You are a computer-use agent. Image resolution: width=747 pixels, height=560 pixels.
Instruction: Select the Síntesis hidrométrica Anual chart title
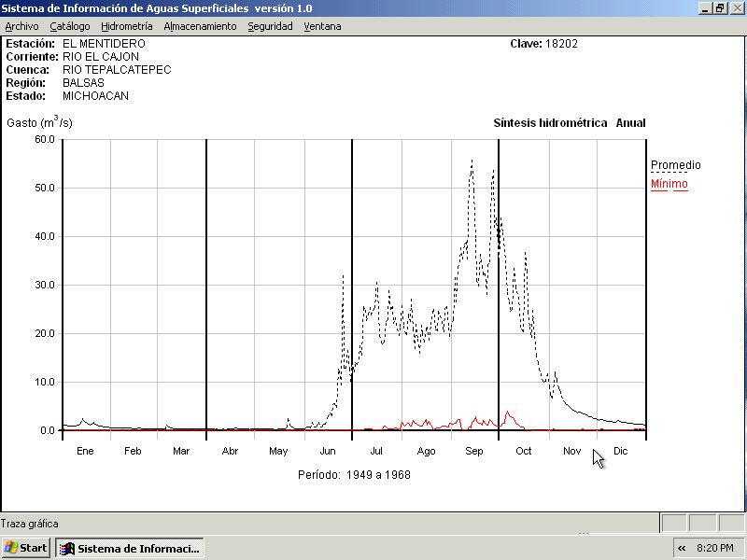[569, 123]
